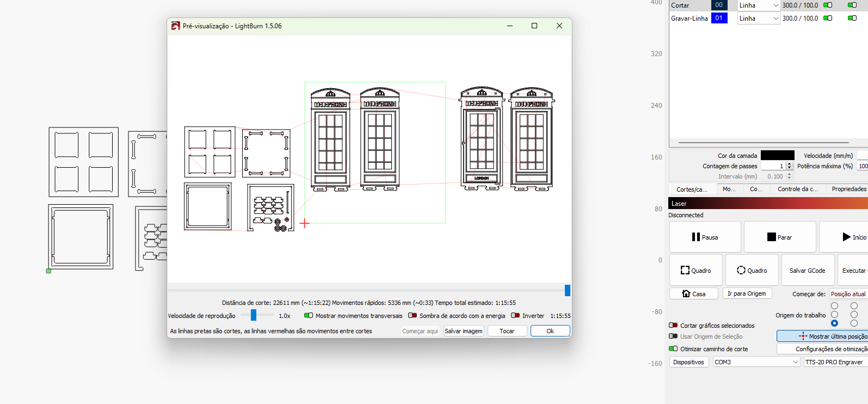Click the circular Quadro frame button
868x404 pixels.
click(752, 271)
